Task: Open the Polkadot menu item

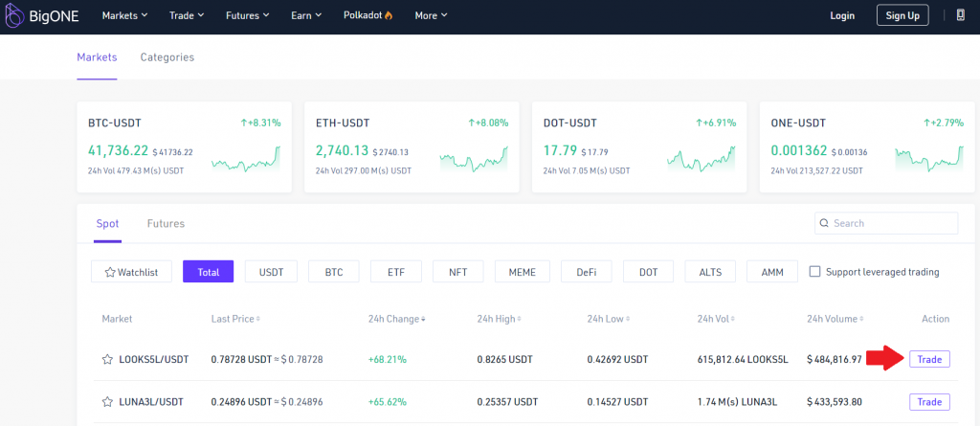Action: 368,15
